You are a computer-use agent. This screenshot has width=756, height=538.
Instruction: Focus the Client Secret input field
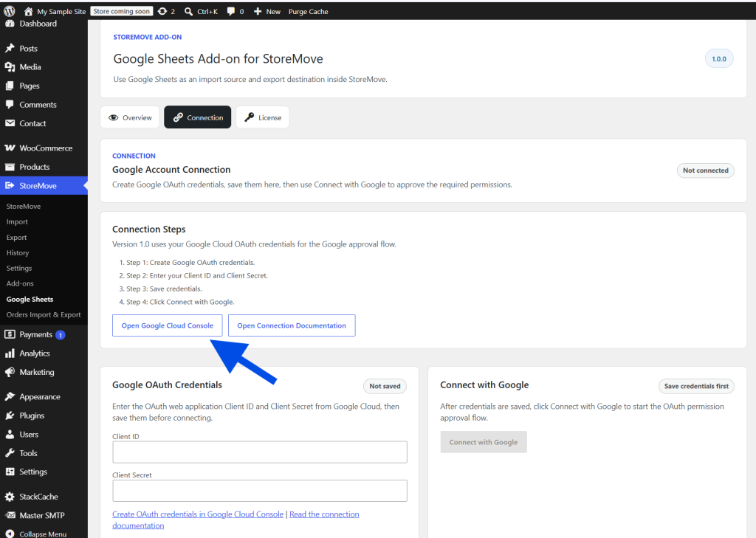click(x=260, y=491)
